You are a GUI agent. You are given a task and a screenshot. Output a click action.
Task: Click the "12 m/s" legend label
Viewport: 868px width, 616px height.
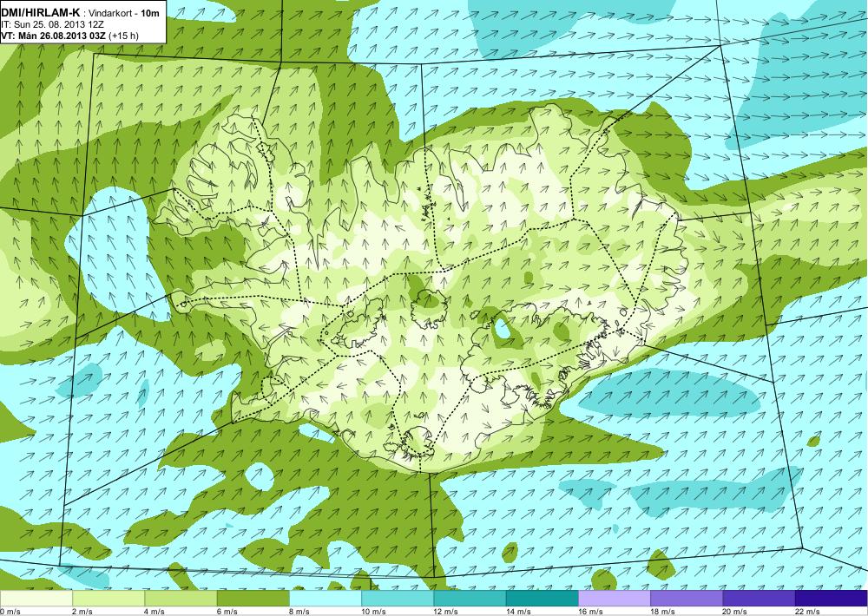[446, 612]
